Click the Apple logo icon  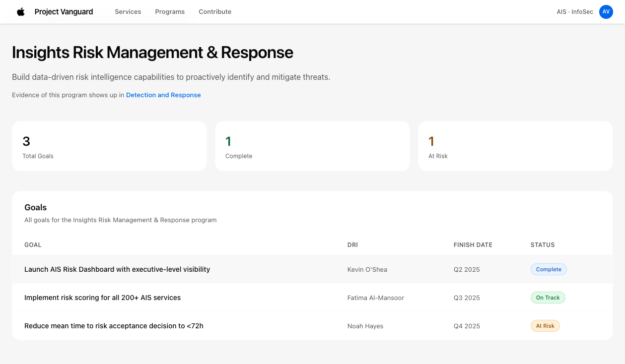(21, 11)
